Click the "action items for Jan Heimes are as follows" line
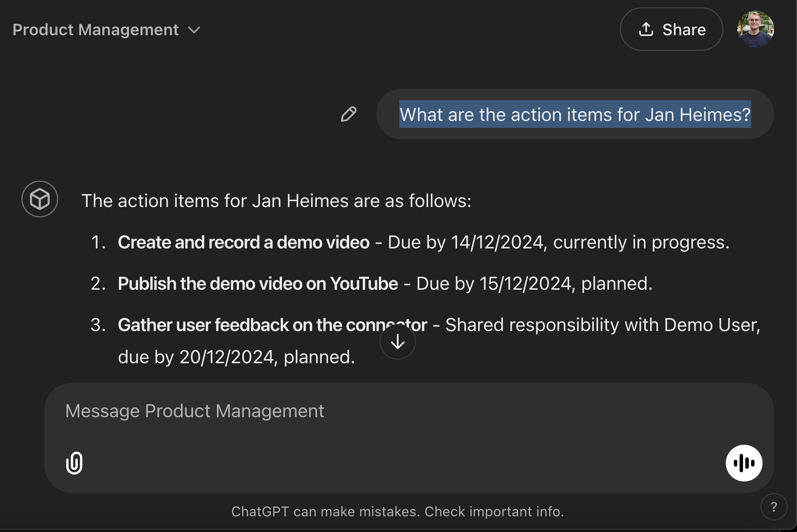The width and height of the screenshot is (797, 532). pyautogui.click(x=276, y=201)
